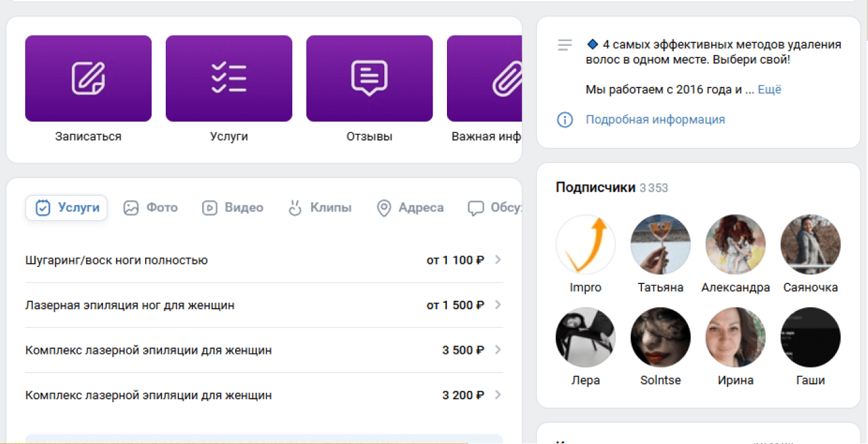Open subscriber Solntse's avatar

coord(661,338)
